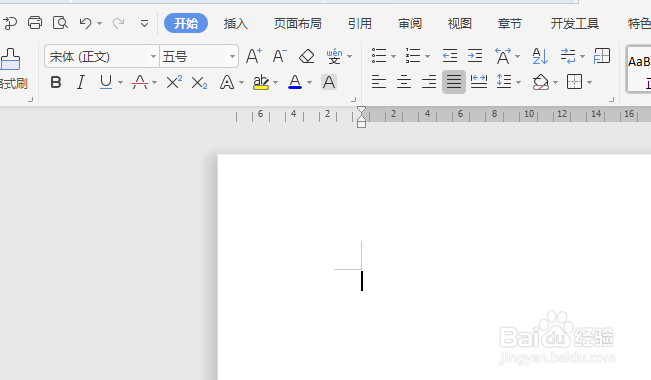Open the 视图 tab

460,24
